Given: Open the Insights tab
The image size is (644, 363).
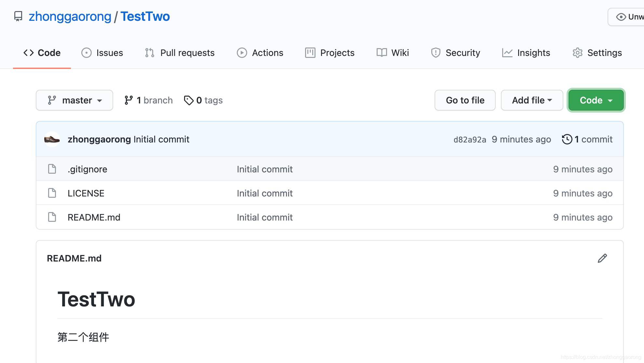Looking at the screenshot, I should [526, 53].
